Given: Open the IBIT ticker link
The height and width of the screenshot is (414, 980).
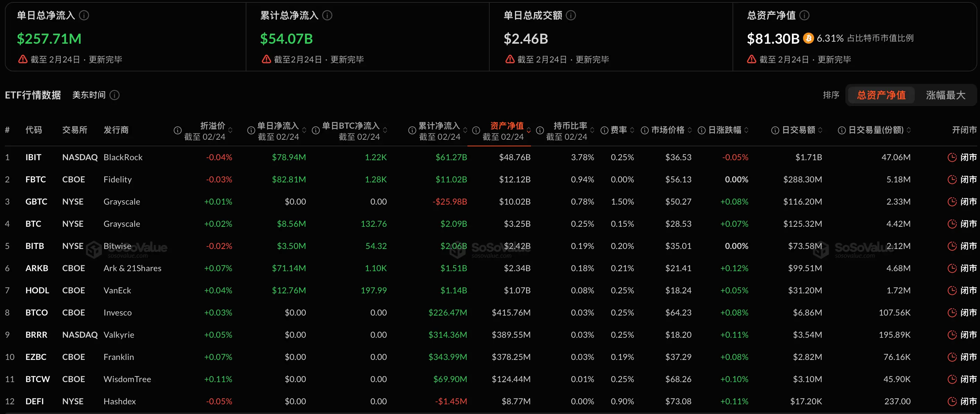Looking at the screenshot, I should [33, 157].
